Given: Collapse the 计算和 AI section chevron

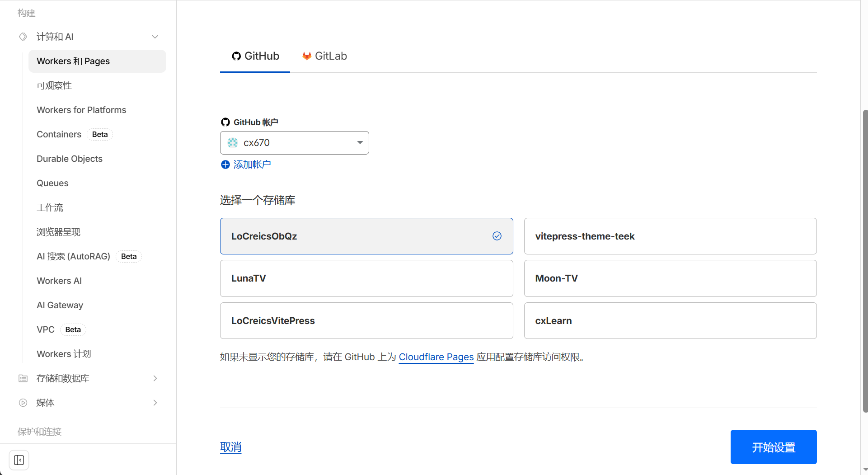Looking at the screenshot, I should click(155, 37).
